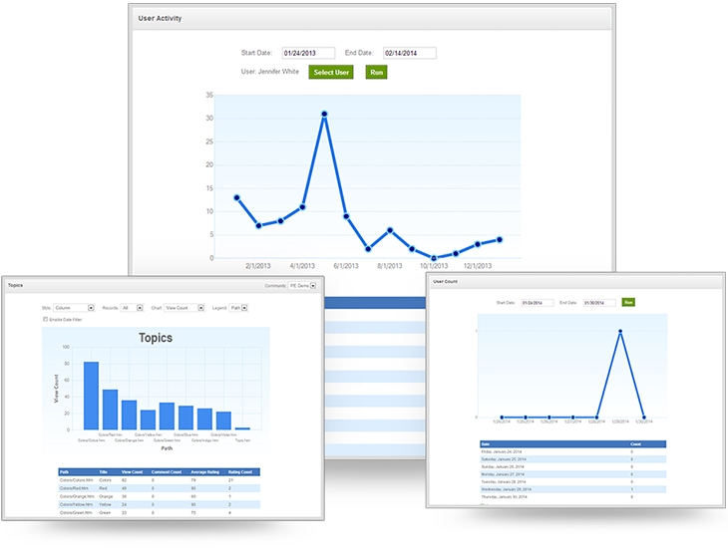Click the tallest bar in the Topics chart
The image size is (728, 560).
[91, 396]
